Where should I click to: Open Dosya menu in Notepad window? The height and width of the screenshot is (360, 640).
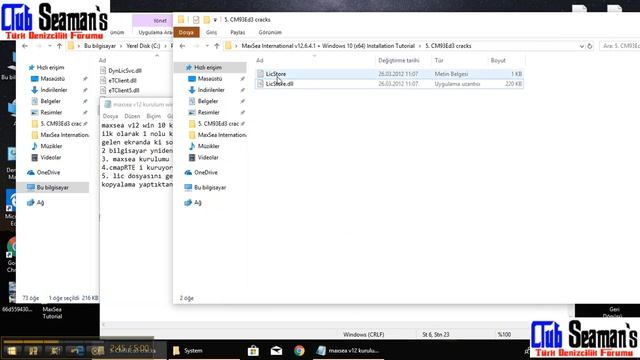coord(110,116)
